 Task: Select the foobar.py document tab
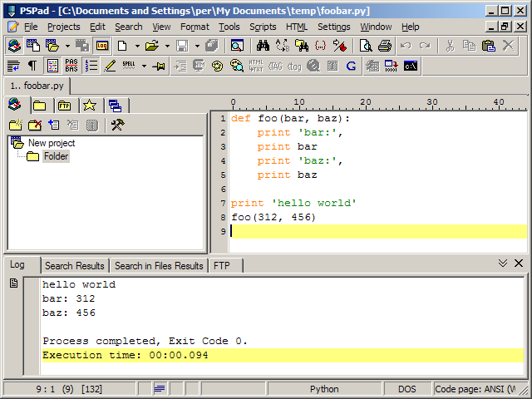(x=37, y=86)
